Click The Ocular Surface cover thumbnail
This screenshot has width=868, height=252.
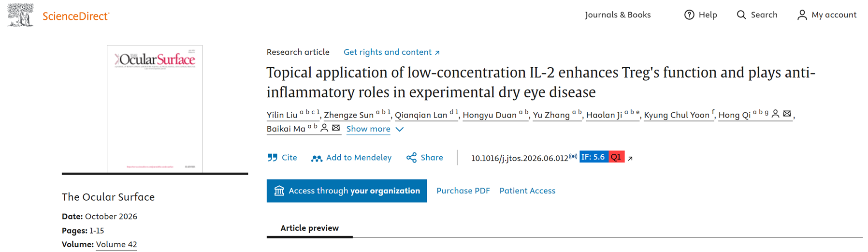click(x=155, y=108)
